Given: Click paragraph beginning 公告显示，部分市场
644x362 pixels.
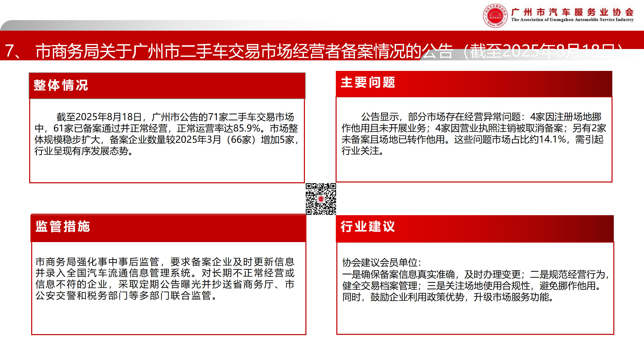Looking at the screenshot, I should (474, 134).
